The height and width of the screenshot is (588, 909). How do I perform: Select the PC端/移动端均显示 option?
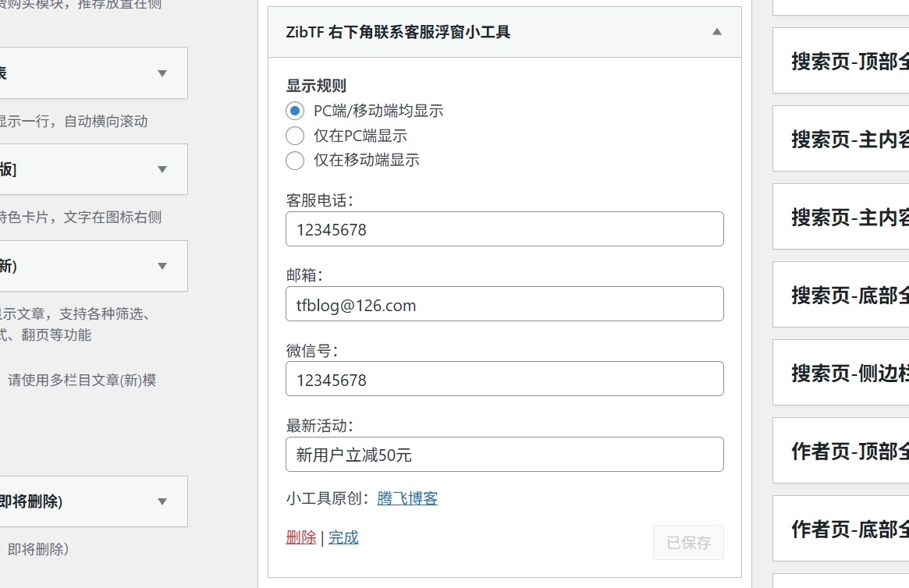coord(295,110)
